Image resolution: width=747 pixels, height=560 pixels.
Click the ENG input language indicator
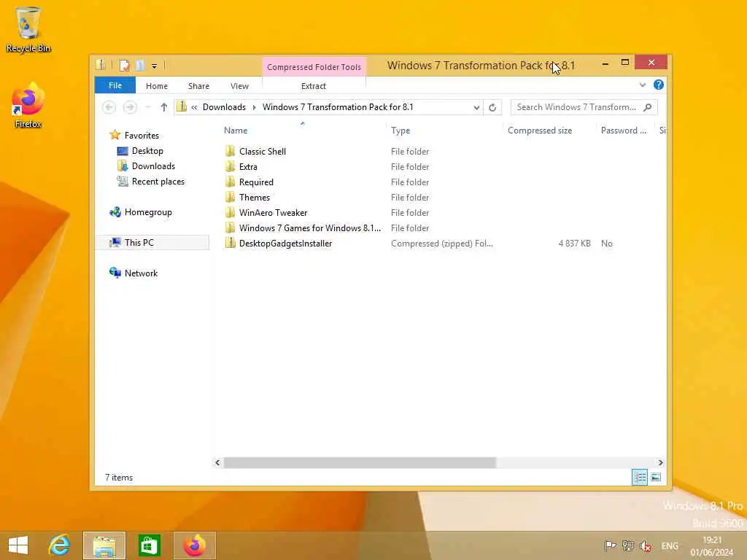coord(670,546)
